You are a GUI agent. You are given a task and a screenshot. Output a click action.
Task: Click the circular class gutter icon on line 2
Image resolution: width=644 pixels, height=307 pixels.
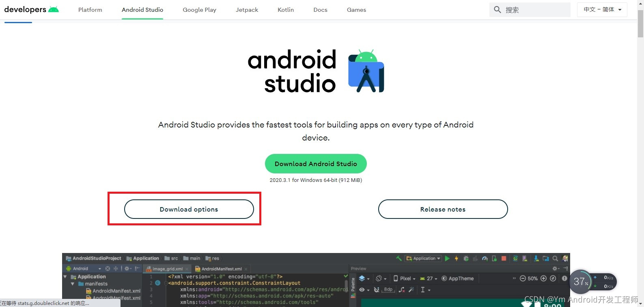(x=157, y=283)
